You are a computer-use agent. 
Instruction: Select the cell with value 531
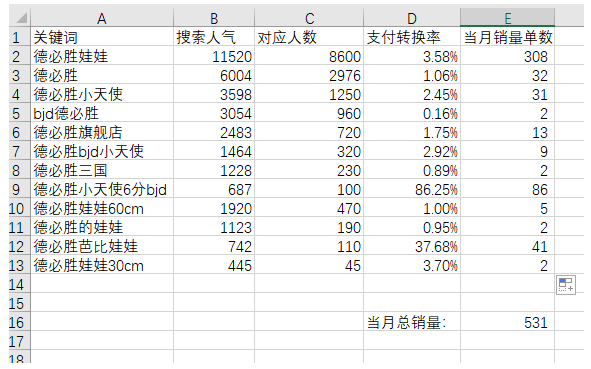507,322
